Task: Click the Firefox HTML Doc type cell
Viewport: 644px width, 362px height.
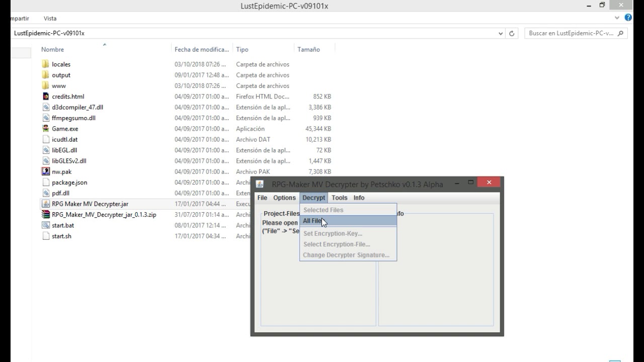Action: coord(263,97)
